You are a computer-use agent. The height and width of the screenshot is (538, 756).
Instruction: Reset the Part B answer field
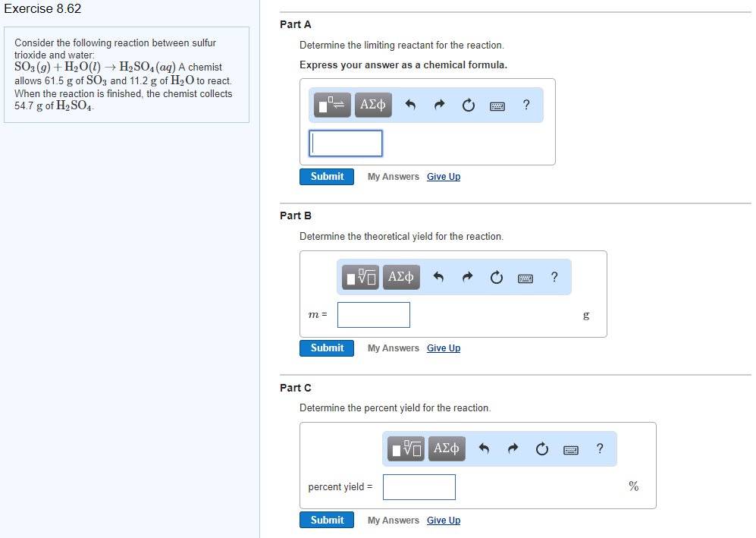point(496,277)
